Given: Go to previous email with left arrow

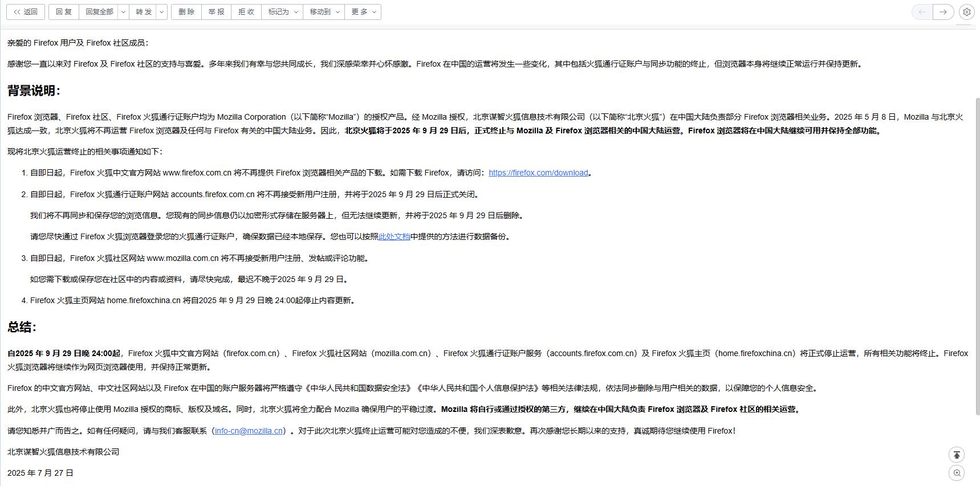Looking at the screenshot, I should pos(922,12).
